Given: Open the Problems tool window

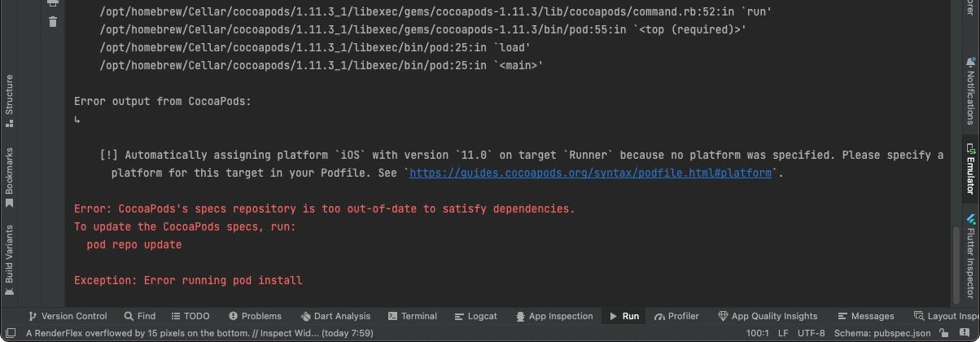Looking at the screenshot, I should 255,316.
